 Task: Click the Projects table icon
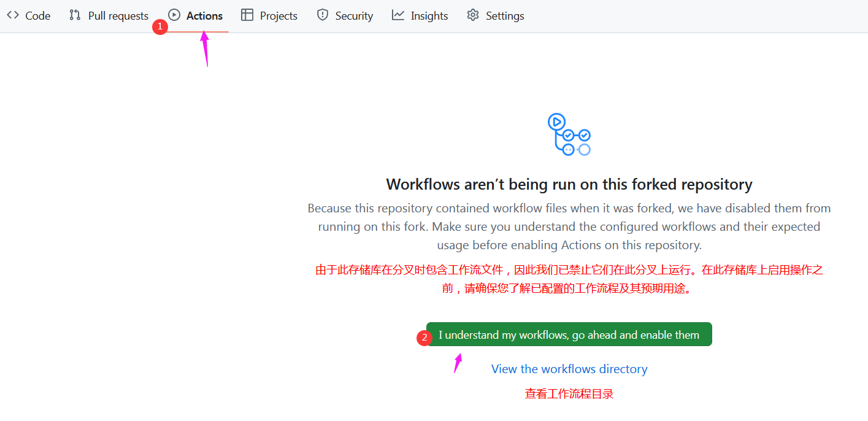point(247,15)
